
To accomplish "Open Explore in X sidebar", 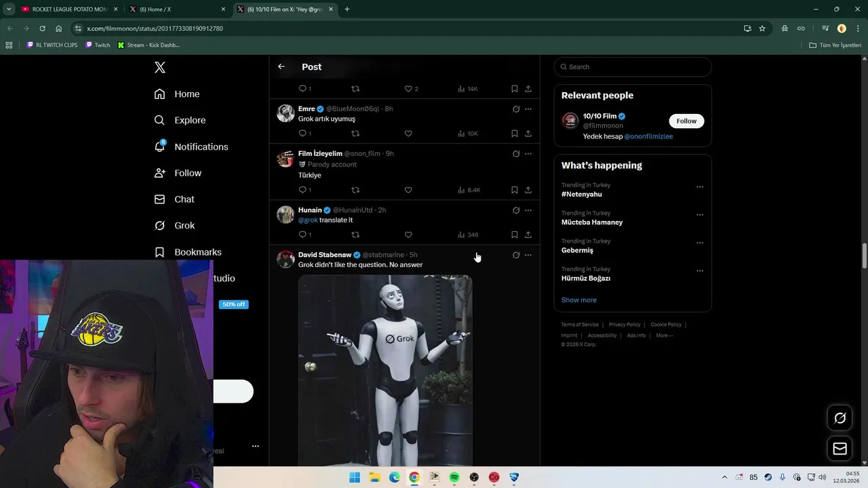I will pyautogui.click(x=180, y=120).
